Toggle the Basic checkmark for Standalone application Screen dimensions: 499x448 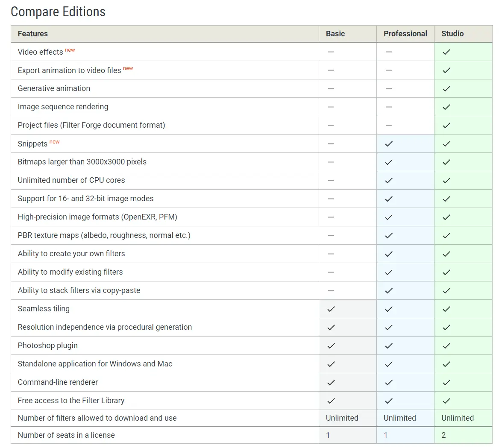(x=330, y=363)
